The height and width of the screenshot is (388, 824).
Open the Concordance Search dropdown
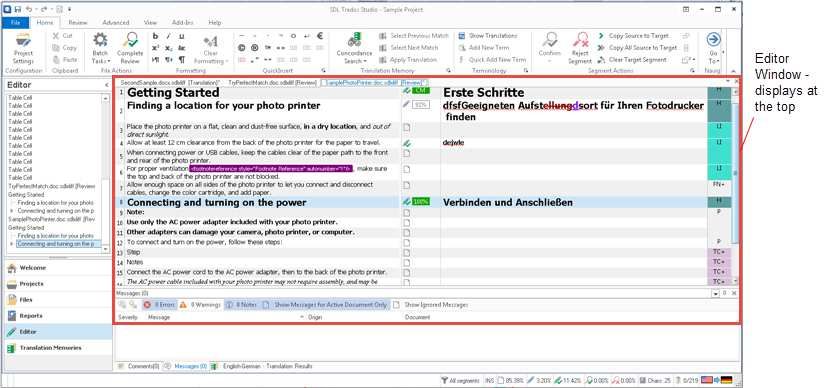[354, 48]
